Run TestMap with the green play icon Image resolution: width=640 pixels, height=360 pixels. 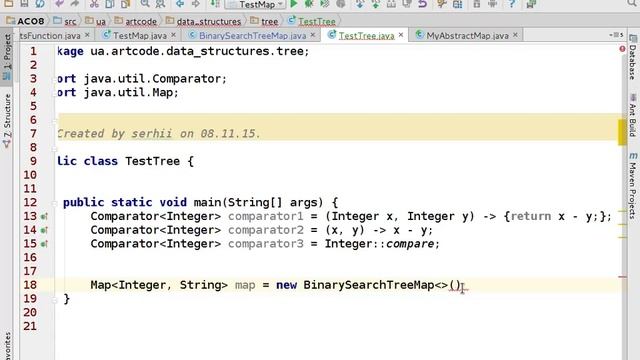coord(293,4)
